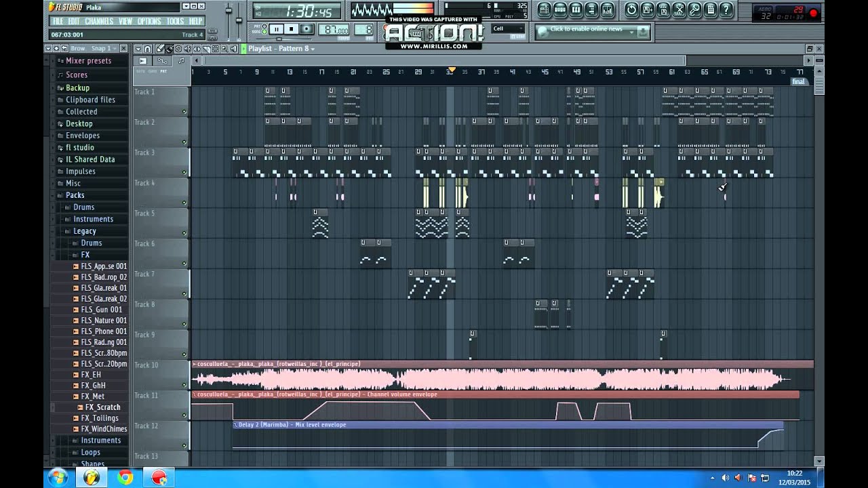Open the playlist window button

545,9
